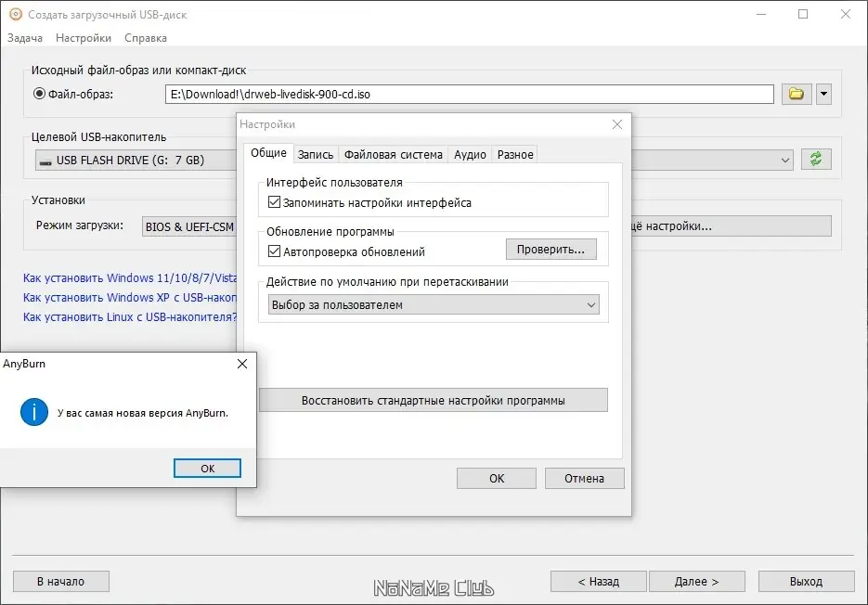Click Отмена in the settings dialog
Viewport: 868px width, 605px height.
(x=585, y=478)
